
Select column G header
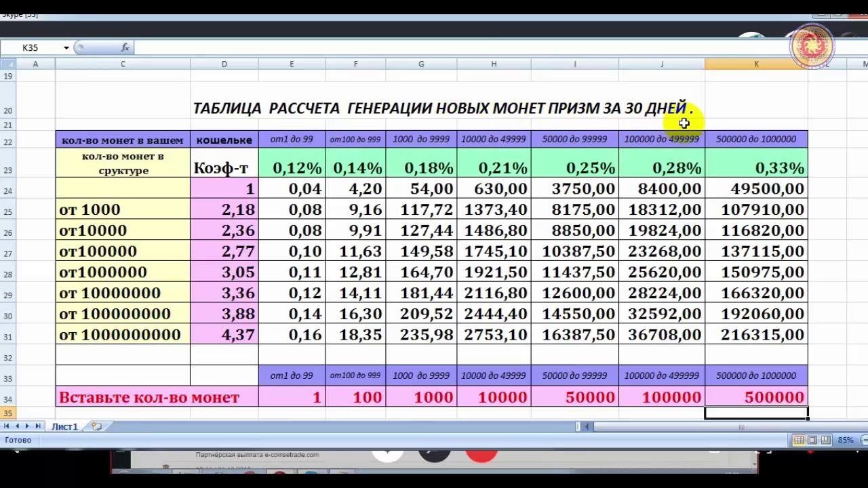pyautogui.click(x=421, y=64)
